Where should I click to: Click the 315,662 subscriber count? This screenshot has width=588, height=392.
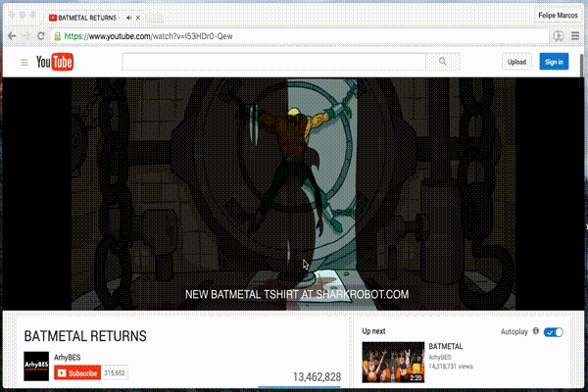click(x=115, y=372)
